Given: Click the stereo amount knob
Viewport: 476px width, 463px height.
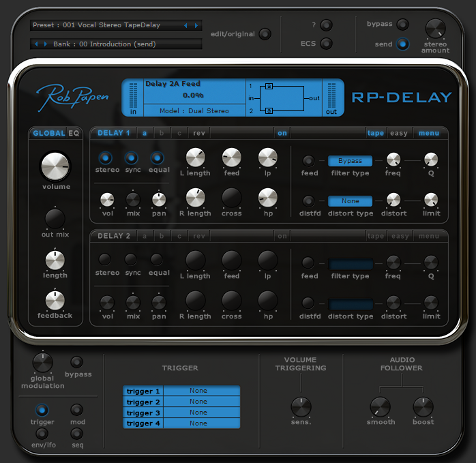Looking at the screenshot, I should tap(435, 29).
